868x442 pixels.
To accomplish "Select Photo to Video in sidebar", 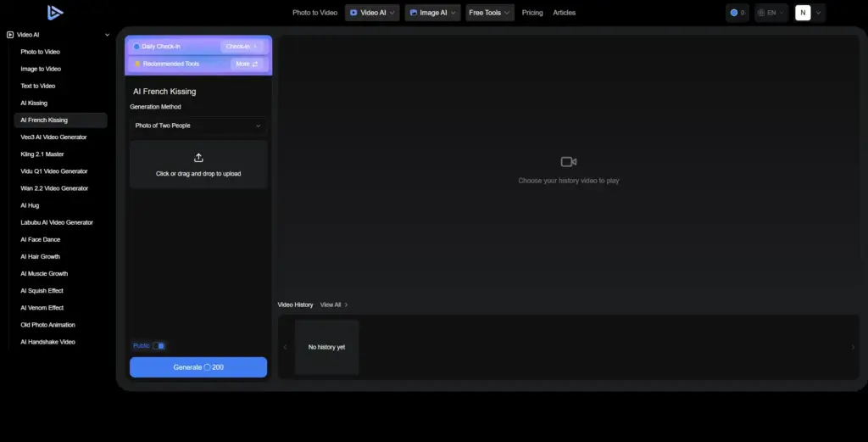I will tap(40, 52).
